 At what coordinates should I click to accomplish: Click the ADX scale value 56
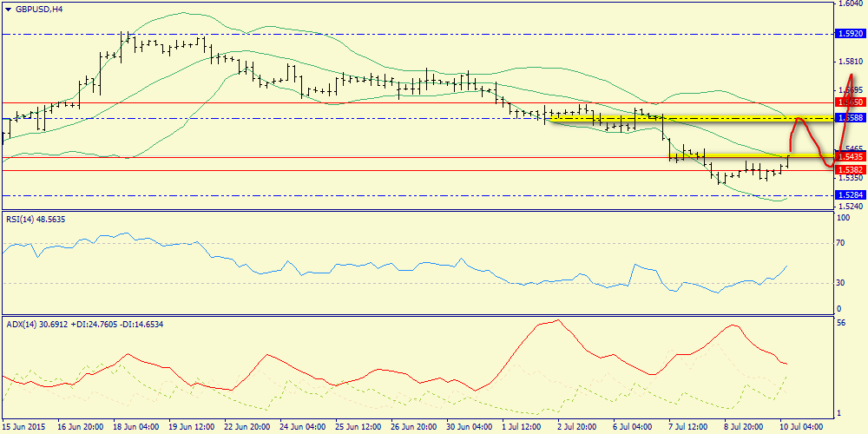pos(841,322)
